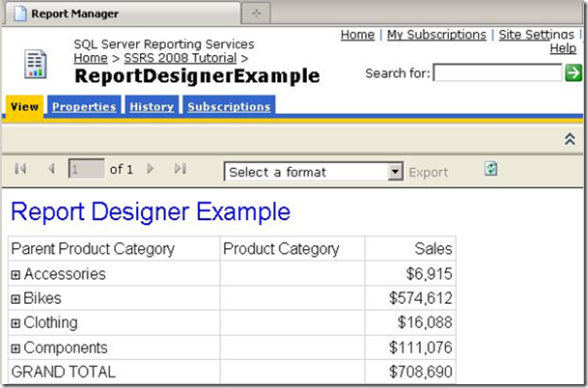Click the 'of 1' page count text
The width and height of the screenshot is (588, 388).
coord(121,170)
